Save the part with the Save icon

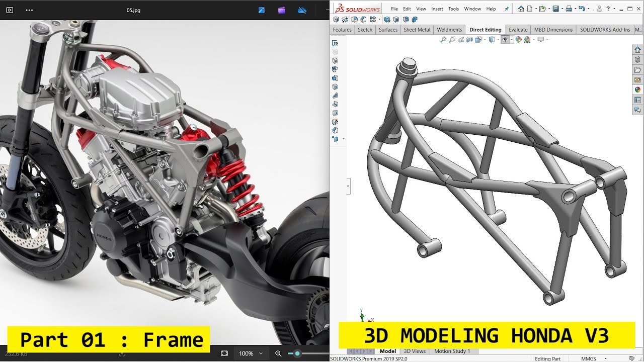pyautogui.click(x=556, y=9)
